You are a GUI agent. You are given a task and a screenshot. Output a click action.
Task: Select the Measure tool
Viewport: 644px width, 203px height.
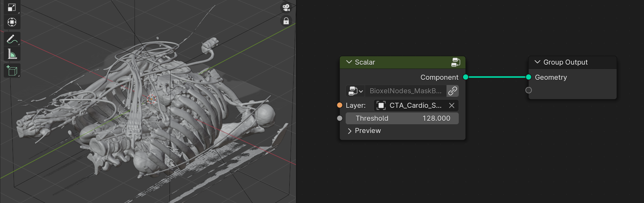(x=12, y=54)
